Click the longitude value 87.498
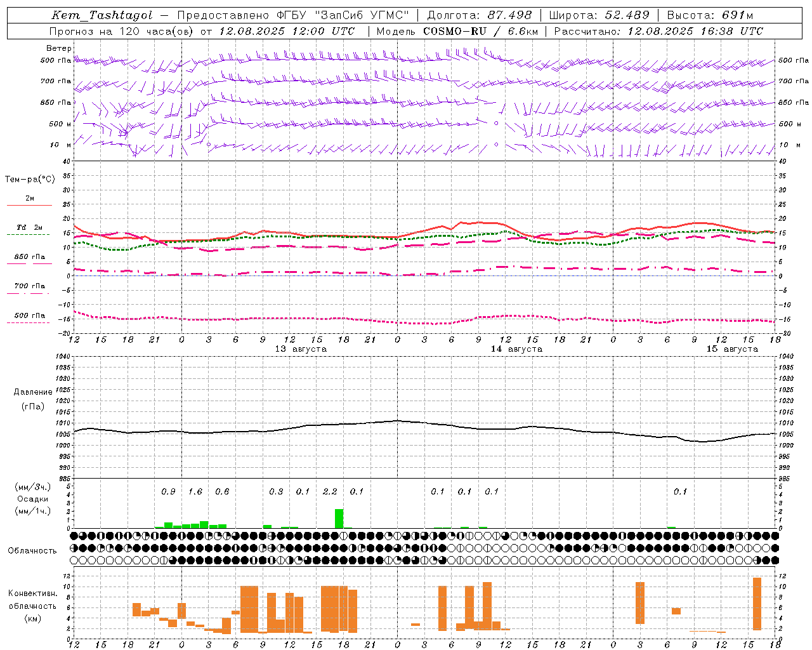Image resolution: width=812 pixels, height=650 pixels. coord(509,15)
